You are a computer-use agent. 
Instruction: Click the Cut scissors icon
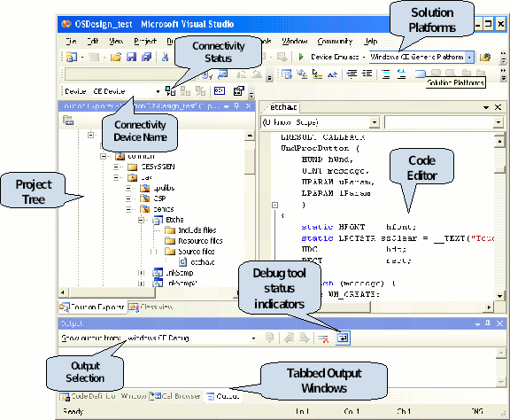166,57
